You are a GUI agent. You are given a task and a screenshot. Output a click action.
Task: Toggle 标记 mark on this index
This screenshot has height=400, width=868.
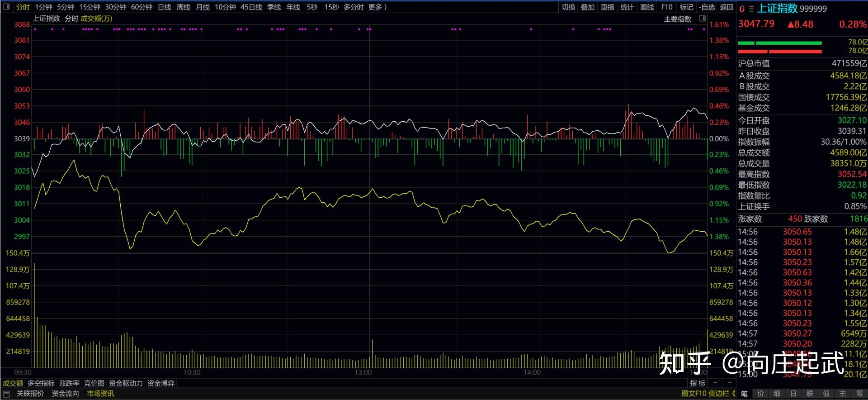[686, 7]
